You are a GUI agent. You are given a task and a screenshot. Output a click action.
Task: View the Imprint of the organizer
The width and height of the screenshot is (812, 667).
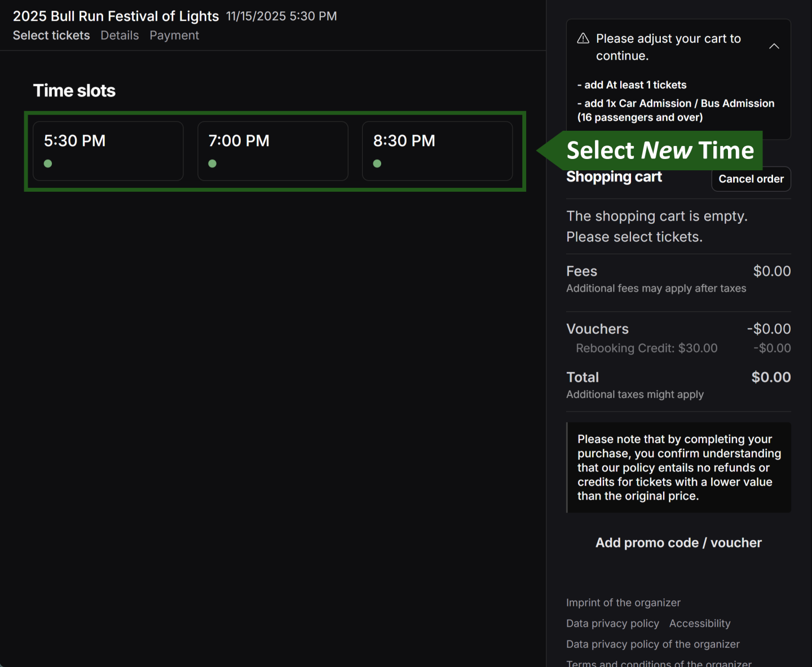tap(623, 602)
